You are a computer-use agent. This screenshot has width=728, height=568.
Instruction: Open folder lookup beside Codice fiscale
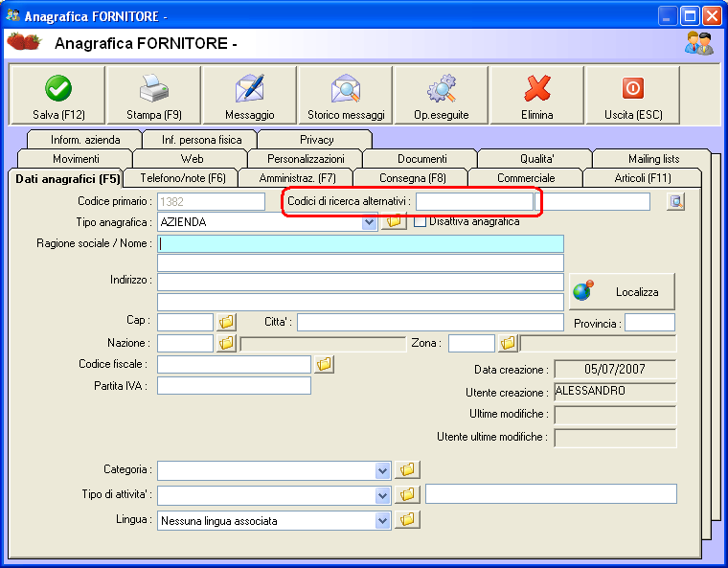tap(324, 364)
